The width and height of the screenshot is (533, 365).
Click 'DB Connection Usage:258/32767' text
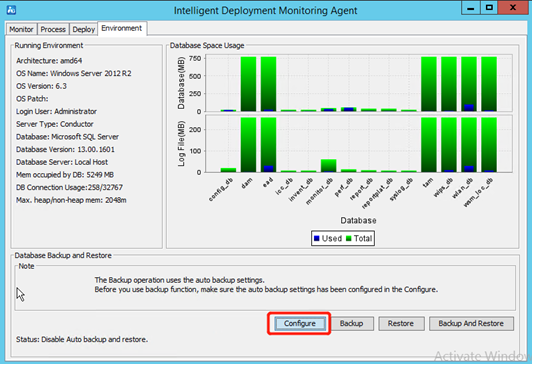(69, 187)
